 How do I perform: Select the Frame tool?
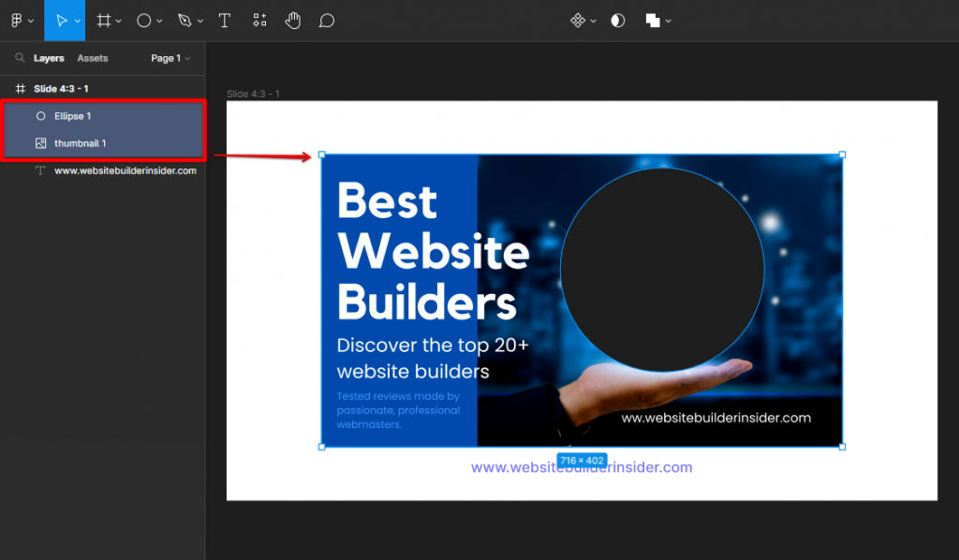[103, 20]
